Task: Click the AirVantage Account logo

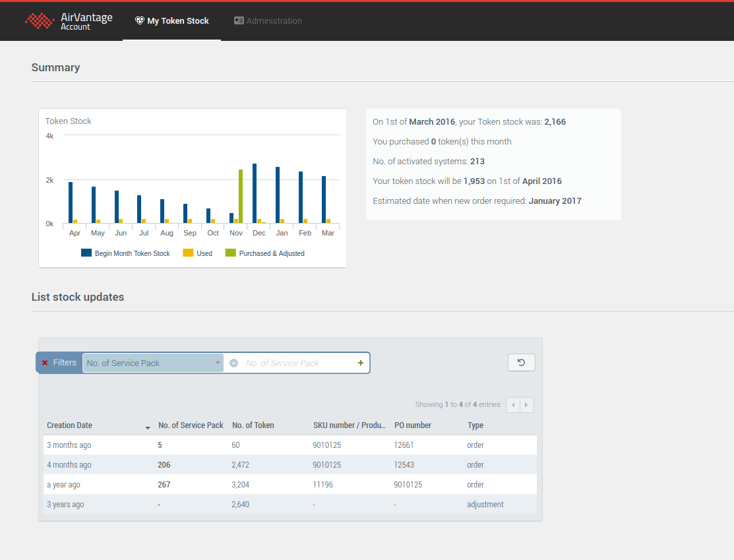Action: pos(69,21)
